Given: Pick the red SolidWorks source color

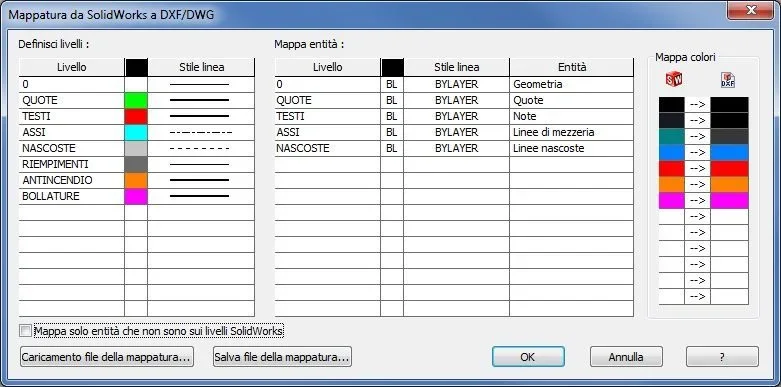Looking at the screenshot, I should coord(671,168).
